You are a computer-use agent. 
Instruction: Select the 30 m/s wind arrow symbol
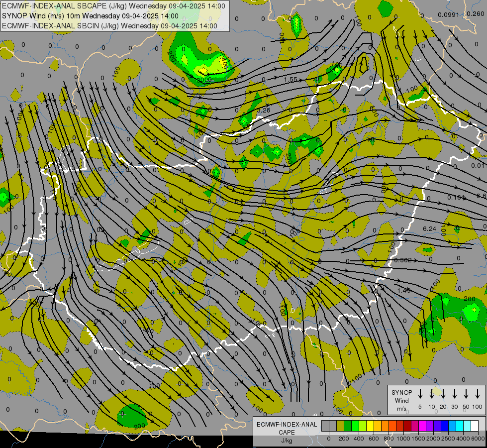pos(454,393)
